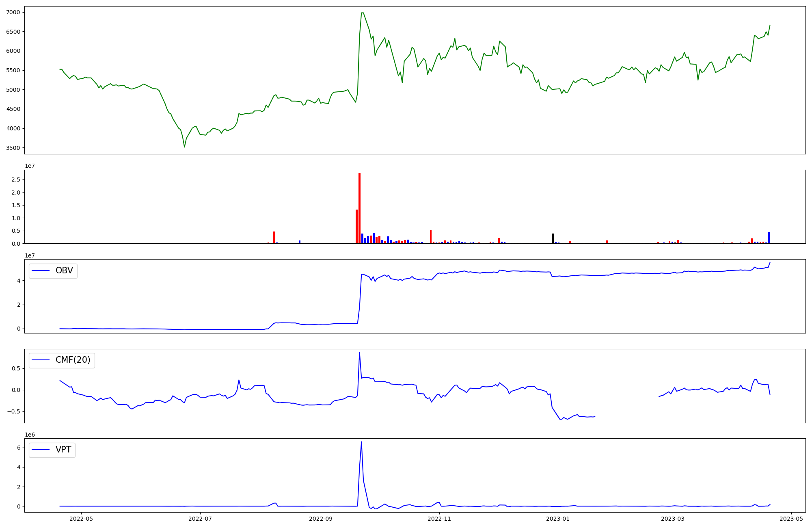Click the OBV legend label
This screenshot has width=812, height=528.
(x=64, y=271)
